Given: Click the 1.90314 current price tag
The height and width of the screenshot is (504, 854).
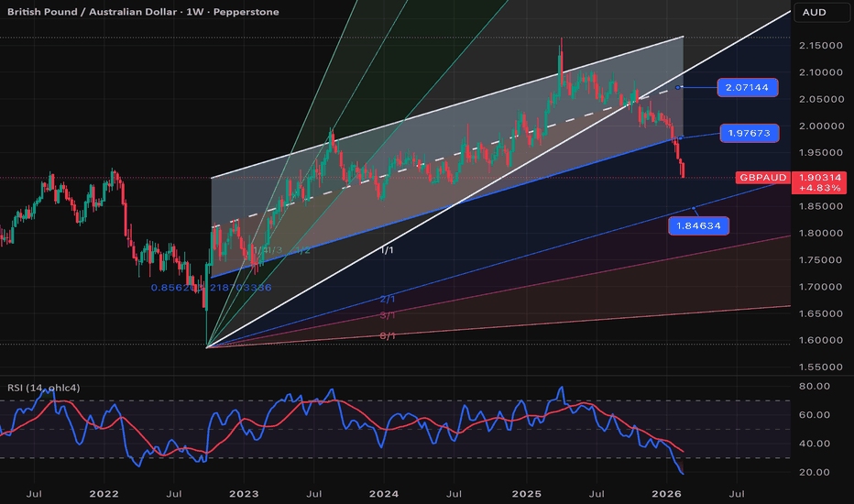Looking at the screenshot, I should coord(814,176).
